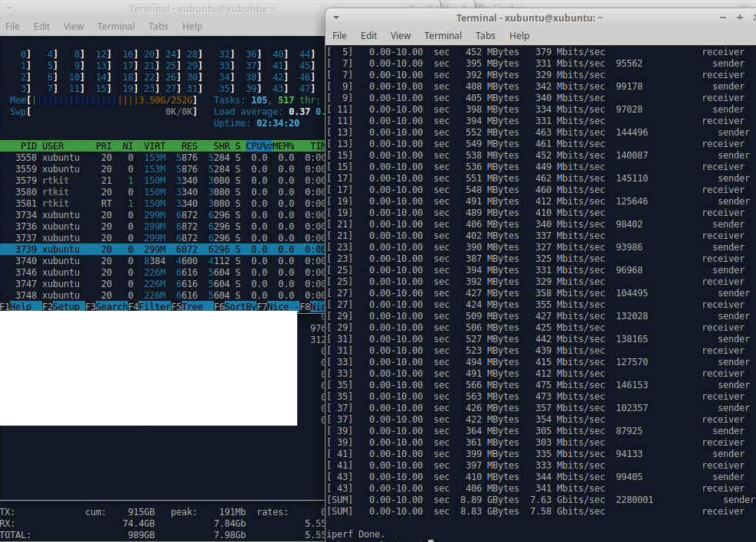Select process 3746 xubuntu row in htop
Image resolution: width=756 pixels, height=542 pixels.
(162, 273)
